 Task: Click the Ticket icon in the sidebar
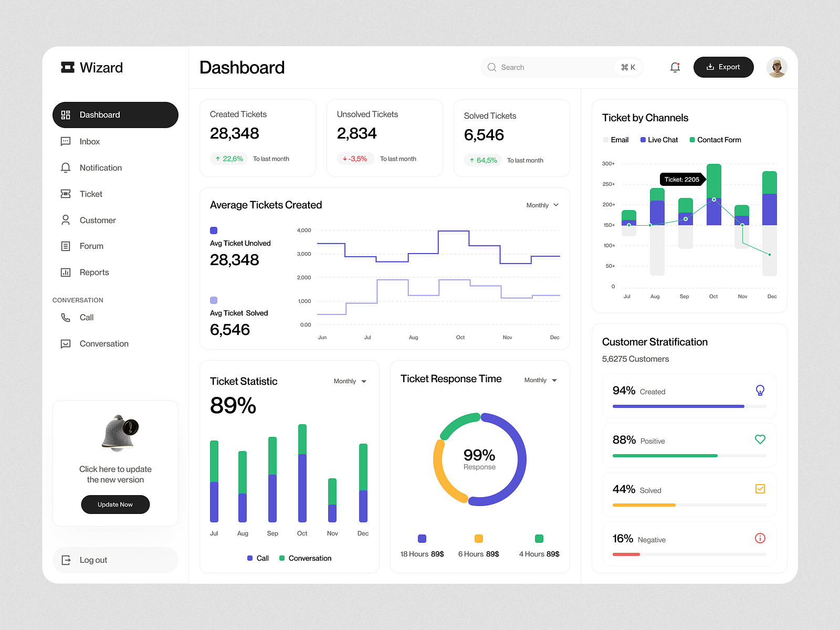[x=66, y=194]
